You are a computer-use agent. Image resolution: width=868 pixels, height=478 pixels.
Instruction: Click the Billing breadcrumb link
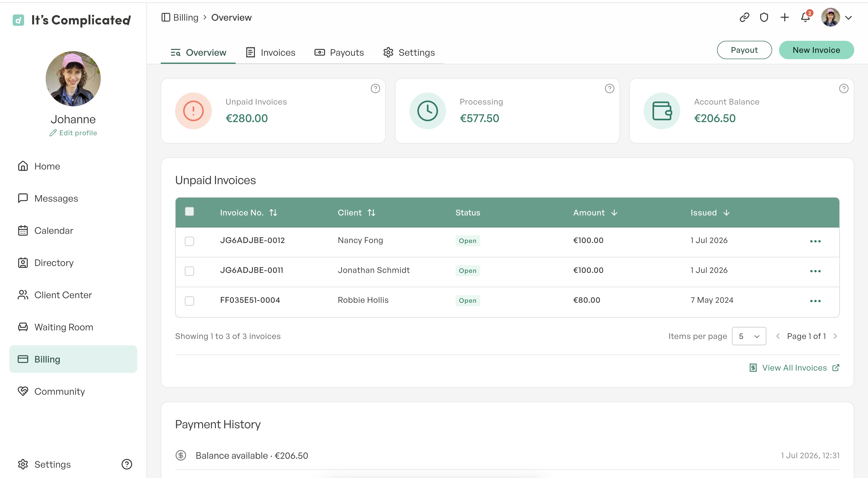pos(186,18)
